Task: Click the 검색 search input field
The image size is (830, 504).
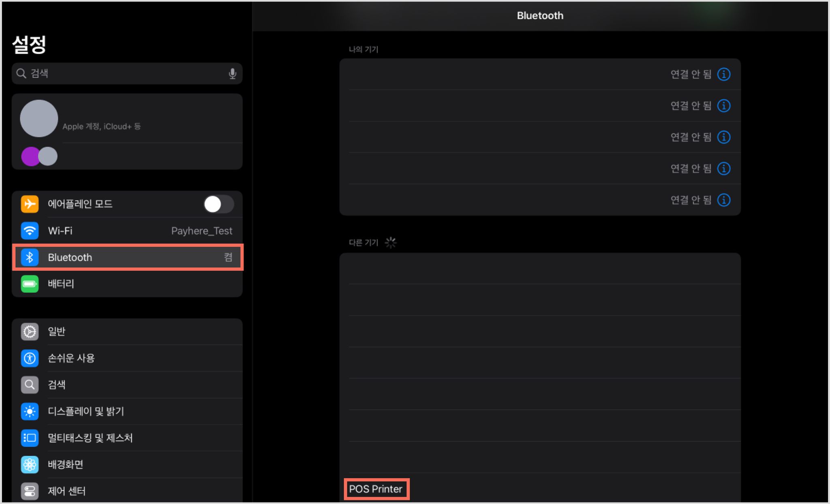Action: 127,73
